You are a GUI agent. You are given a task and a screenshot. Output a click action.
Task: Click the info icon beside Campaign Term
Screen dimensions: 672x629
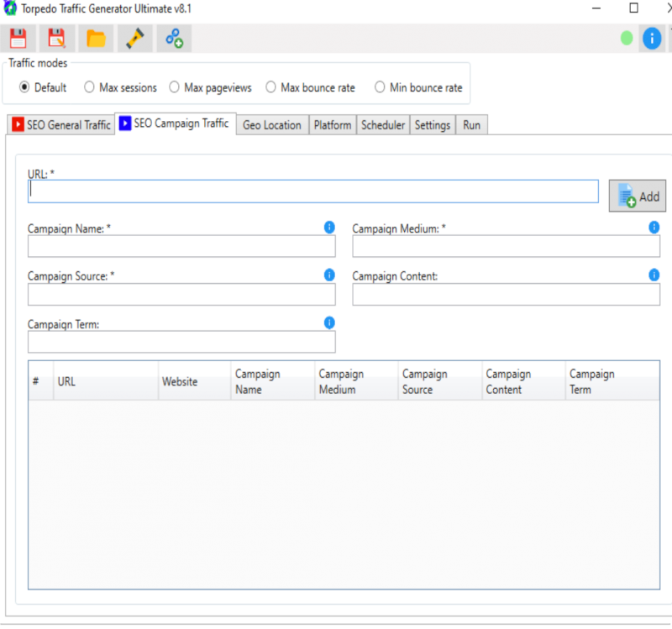(329, 322)
